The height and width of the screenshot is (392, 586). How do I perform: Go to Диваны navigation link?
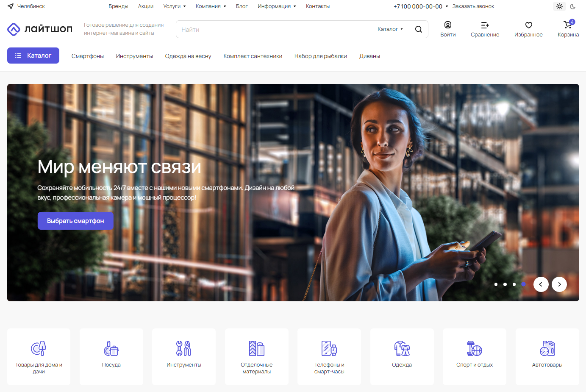click(x=370, y=56)
